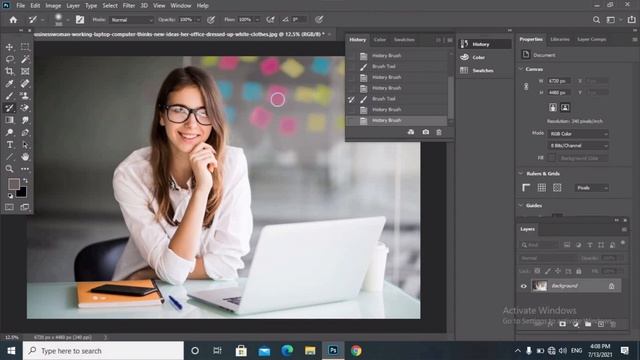Open the Flow slider dropdown
Image resolution: width=640 pixels, height=360 pixels.
[257, 20]
